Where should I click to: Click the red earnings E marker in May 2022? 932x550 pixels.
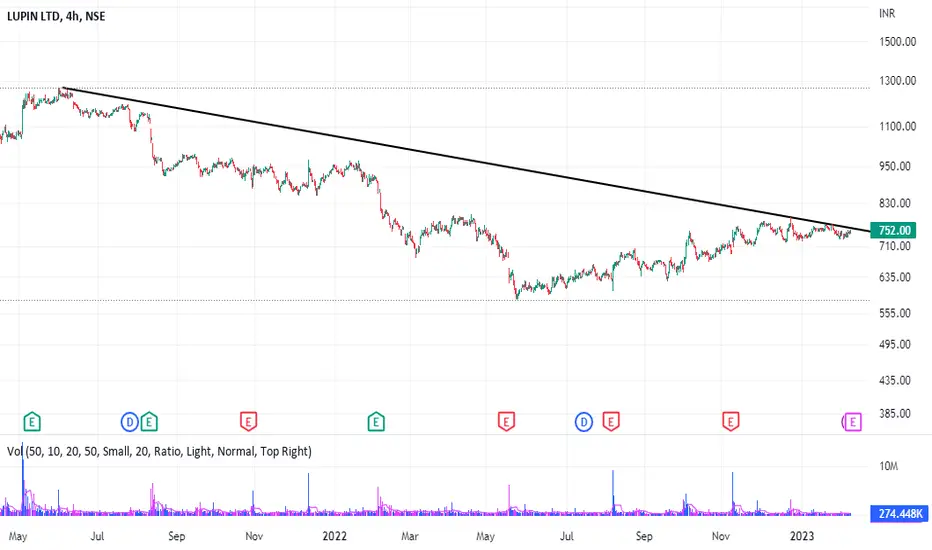[506, 422]
